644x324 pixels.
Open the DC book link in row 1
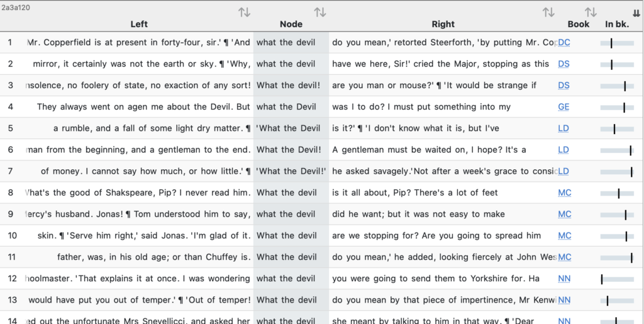tap(564, 43)
